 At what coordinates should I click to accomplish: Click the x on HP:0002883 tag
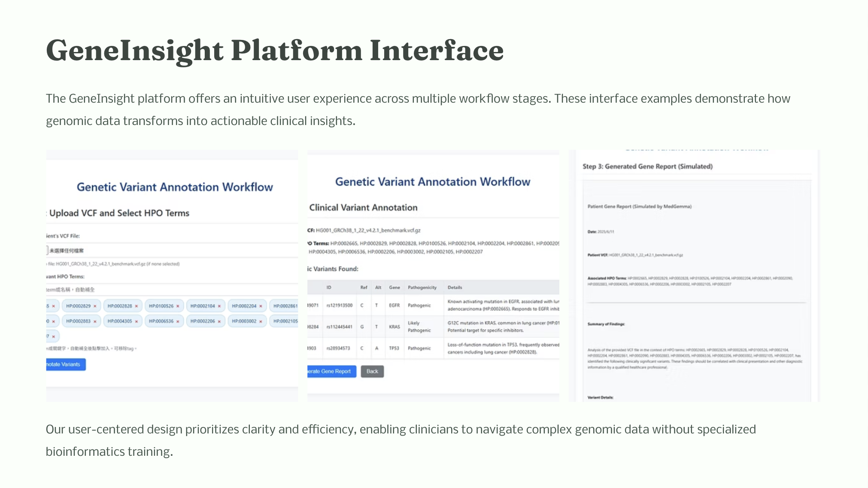tap(95, 321)
